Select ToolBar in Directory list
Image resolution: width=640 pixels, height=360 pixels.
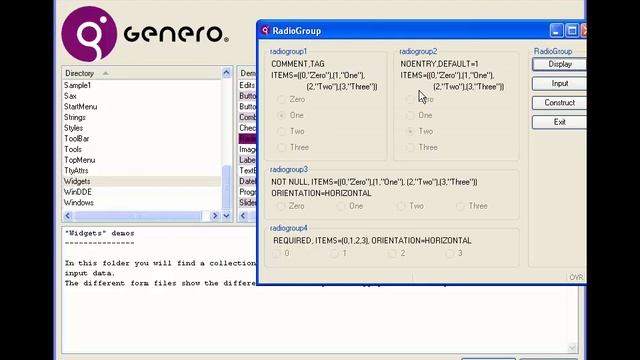tap(141, 138)
